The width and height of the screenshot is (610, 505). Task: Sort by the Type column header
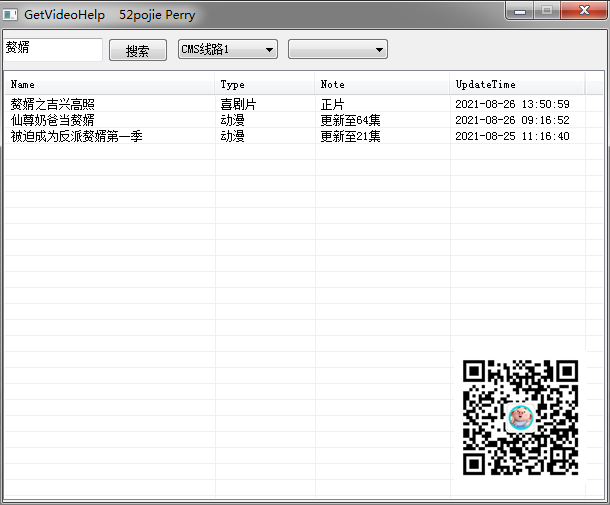[x=265, y=84]
